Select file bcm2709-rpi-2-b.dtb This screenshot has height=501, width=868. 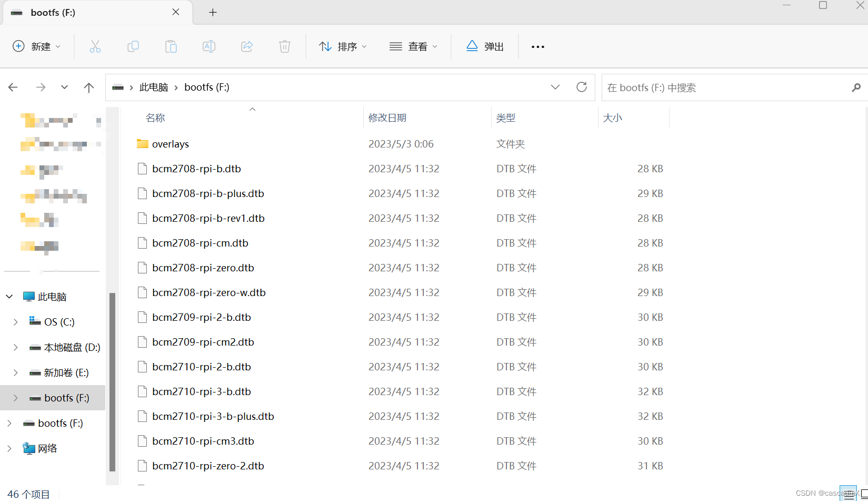coord(202,317)
